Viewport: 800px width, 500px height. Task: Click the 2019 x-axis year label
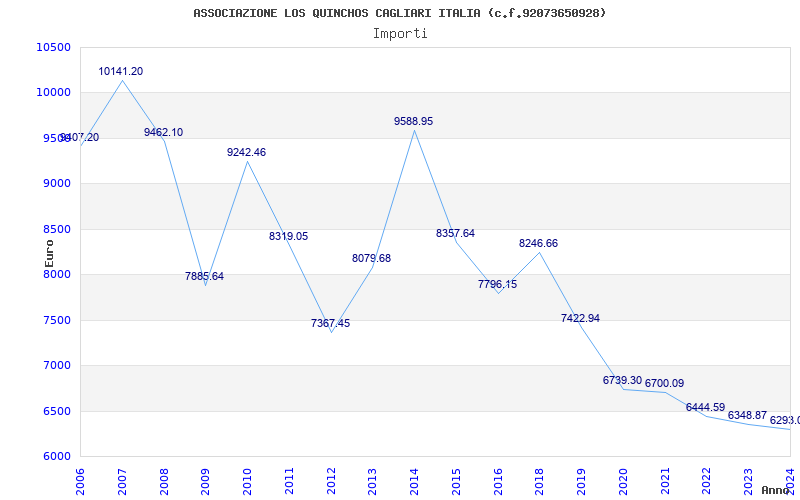pos(581,481)
